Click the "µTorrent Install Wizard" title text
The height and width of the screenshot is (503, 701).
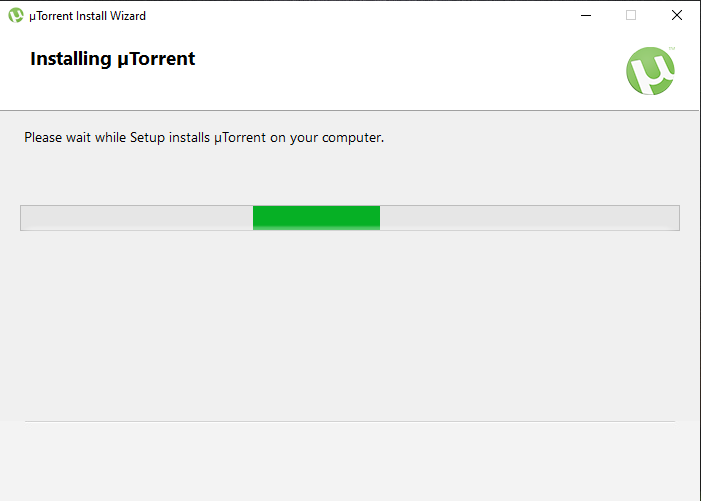[x=87, y=16]
